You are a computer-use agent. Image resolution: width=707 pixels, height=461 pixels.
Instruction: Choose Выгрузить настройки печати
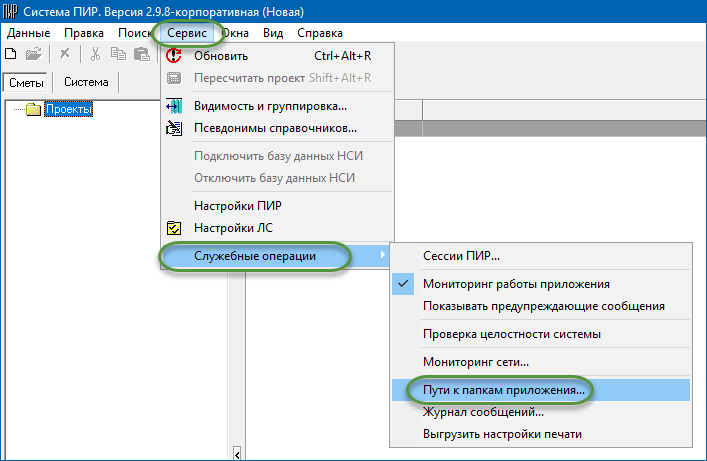pyautogui.click(x=541, y=434)
